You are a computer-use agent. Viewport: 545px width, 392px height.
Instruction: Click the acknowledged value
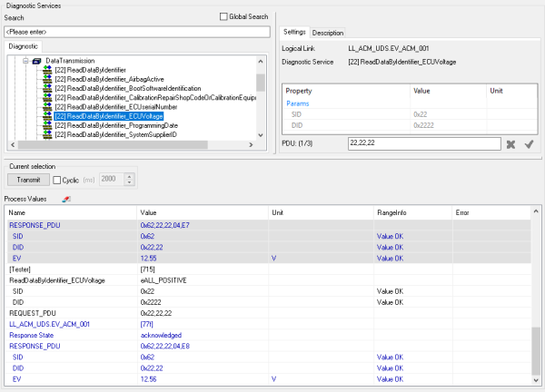[161, 336]
